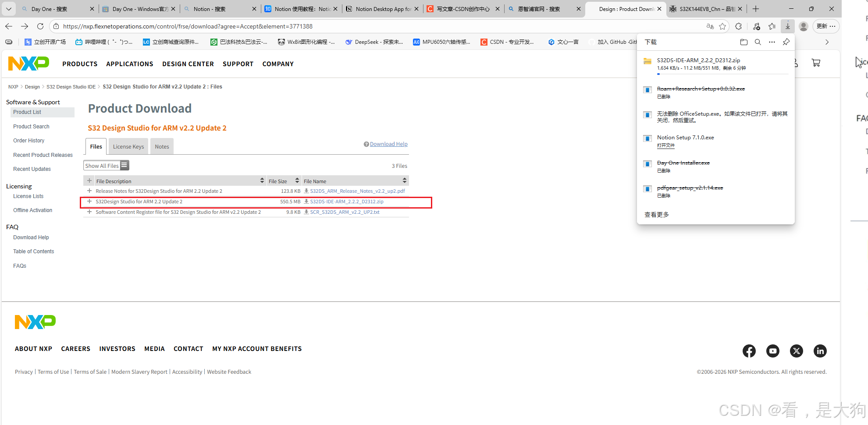The image size is (868, 425).
Task: Open Product Search in sidebar
Action: (x=31, y=127)
